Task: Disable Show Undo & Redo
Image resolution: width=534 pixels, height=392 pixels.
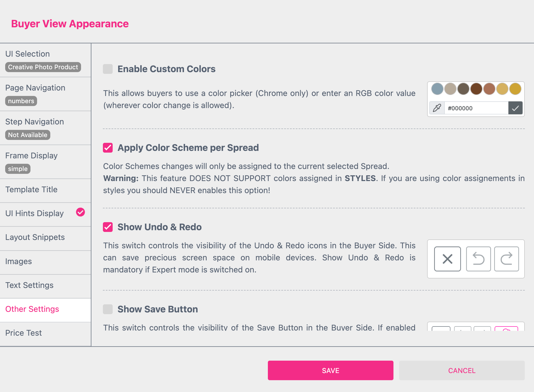Action: [107, 227]
